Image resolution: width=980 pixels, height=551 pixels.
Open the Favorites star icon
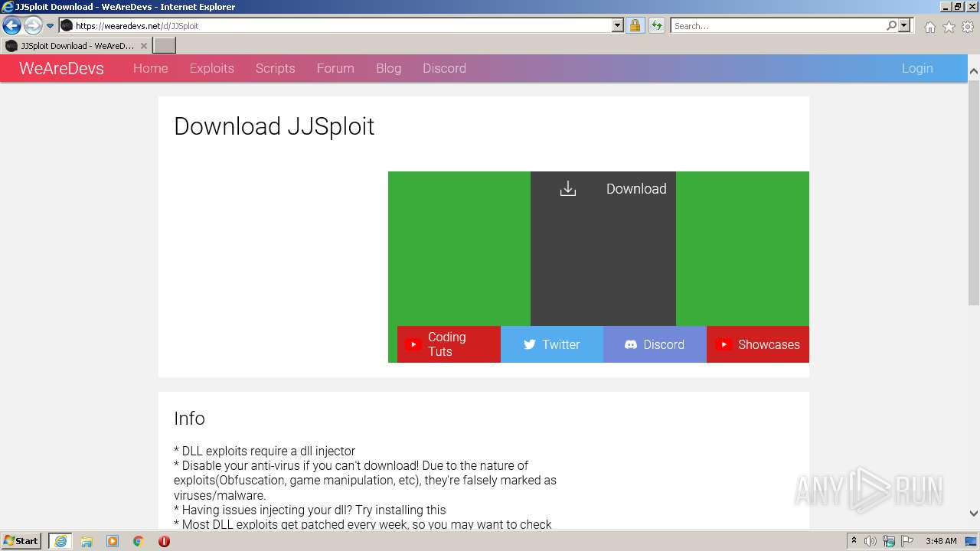click(949, 27)
